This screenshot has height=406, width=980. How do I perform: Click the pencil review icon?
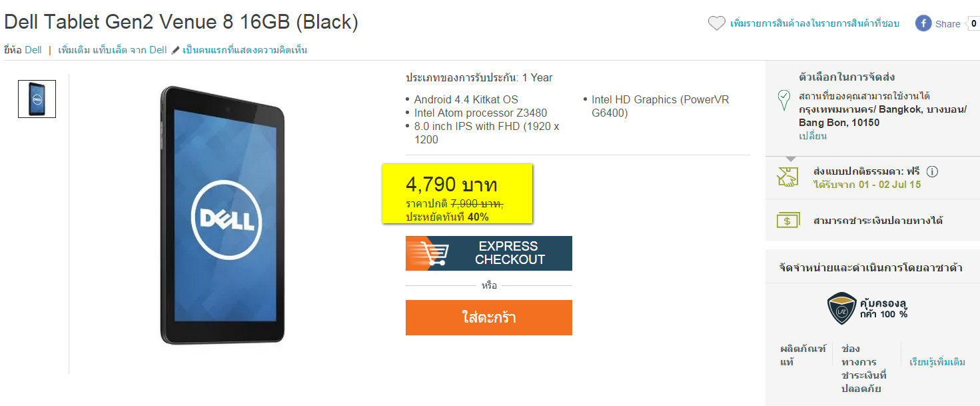pyautogui.click(x=175, y=50)
